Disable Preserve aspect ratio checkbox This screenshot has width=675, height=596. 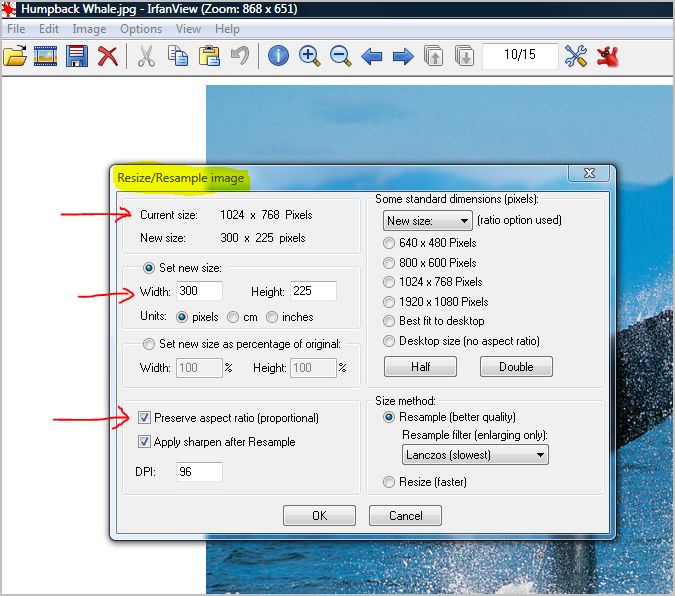pyautogui.click(x=145, y=418)
